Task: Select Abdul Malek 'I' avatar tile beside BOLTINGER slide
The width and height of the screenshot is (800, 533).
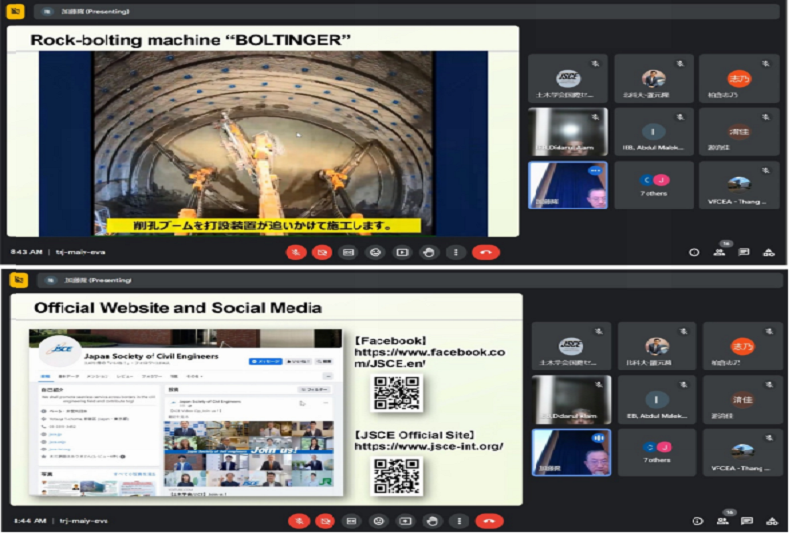Action: tap(654, 132)
